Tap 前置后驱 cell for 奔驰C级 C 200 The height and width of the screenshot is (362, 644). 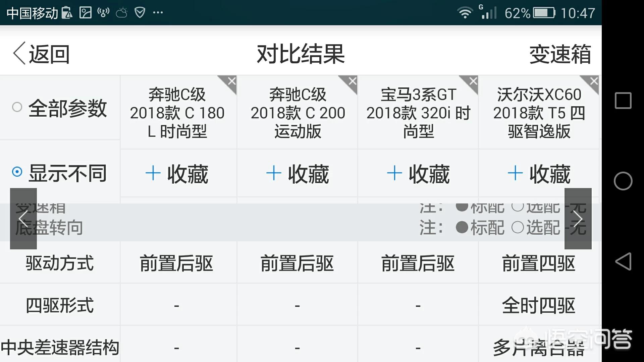[297, 263]
